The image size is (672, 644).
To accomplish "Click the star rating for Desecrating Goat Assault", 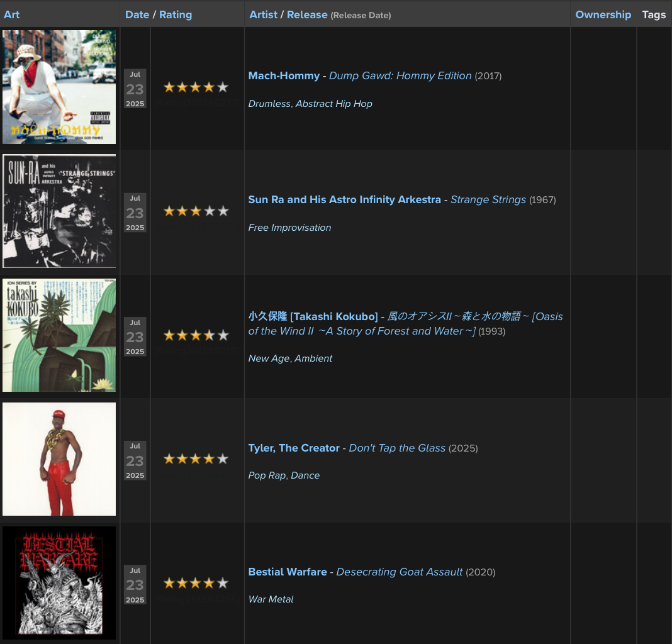I will 196,583.
